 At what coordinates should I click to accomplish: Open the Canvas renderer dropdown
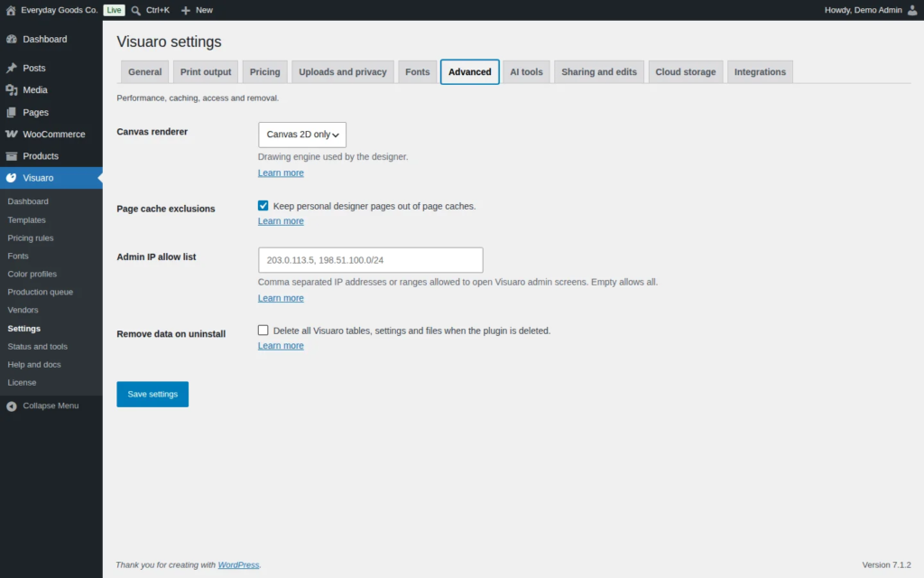[x=301, y=135]
